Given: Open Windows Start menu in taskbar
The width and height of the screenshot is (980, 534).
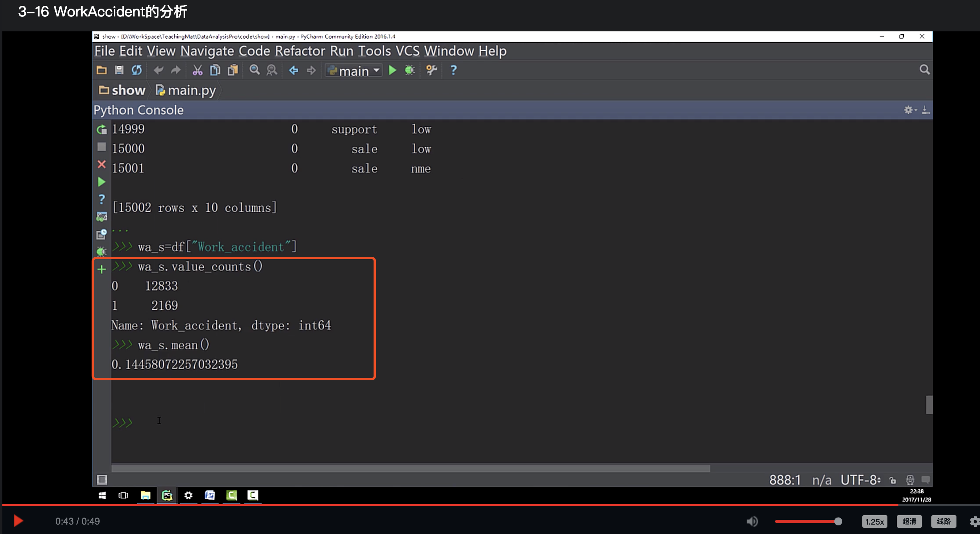Looking at the screenshot, I should click(102, 496).
